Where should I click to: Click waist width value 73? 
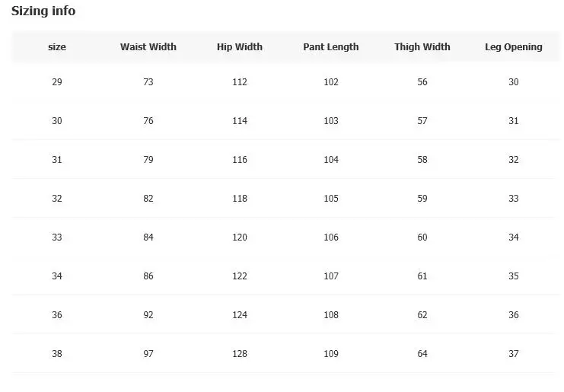tap(148, 82)
